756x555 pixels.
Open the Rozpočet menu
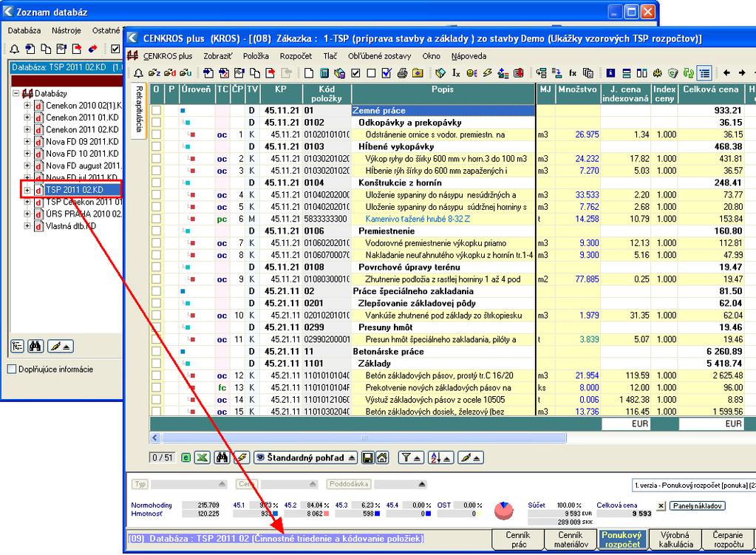click(296, 56)
